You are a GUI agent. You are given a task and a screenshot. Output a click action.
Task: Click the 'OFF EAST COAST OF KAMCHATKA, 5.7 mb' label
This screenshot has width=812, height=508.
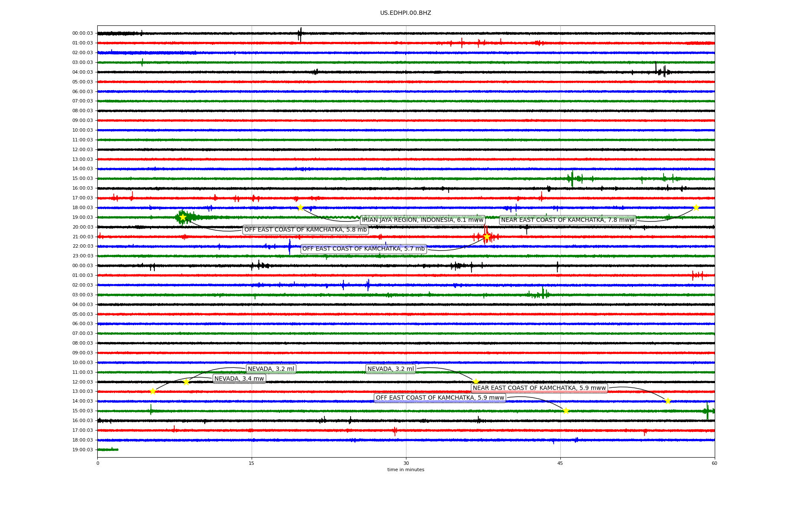(x=363, y=248)
